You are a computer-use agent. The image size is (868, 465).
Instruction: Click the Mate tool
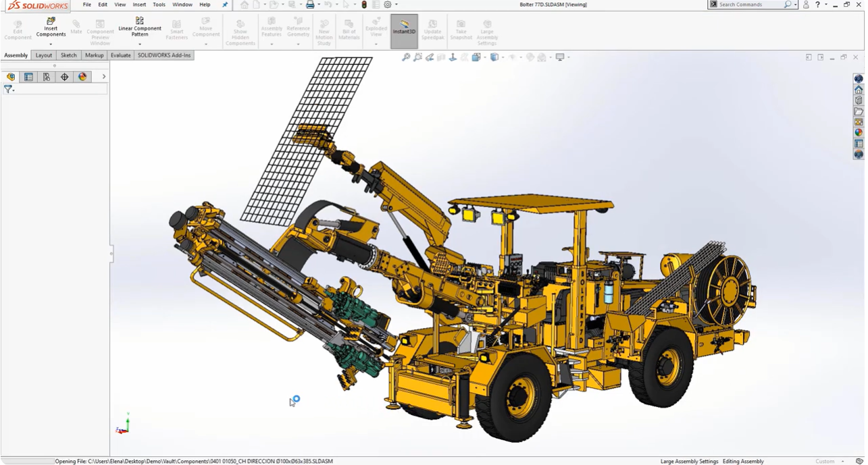click(x=76, y=28)
